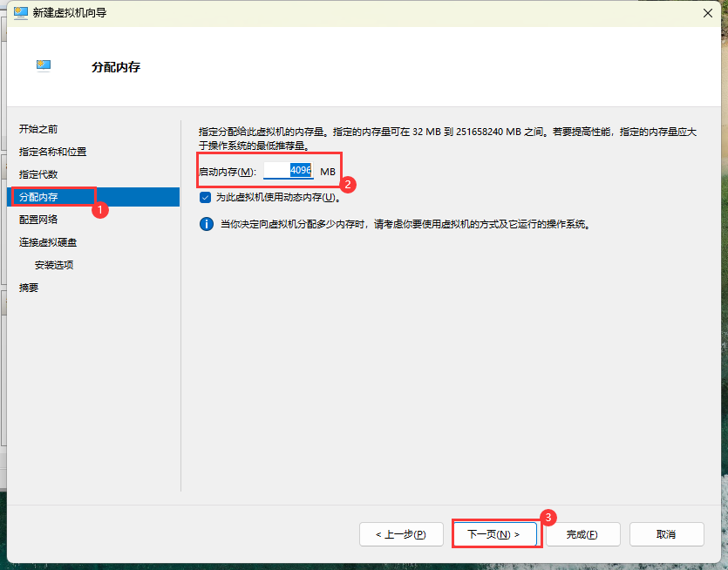
Task: Click the blue information icon above the buttons
Action: (207, 224)
